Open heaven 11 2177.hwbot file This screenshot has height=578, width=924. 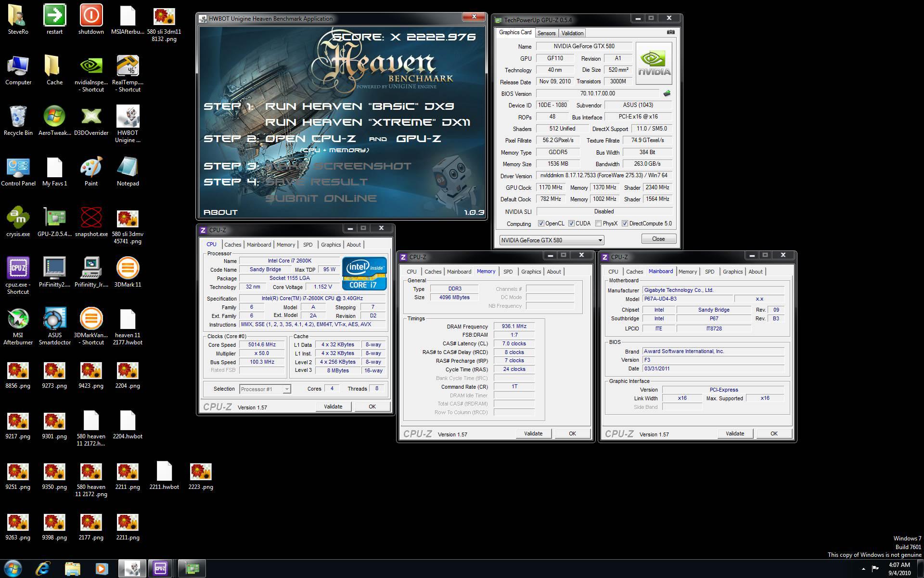128,319
